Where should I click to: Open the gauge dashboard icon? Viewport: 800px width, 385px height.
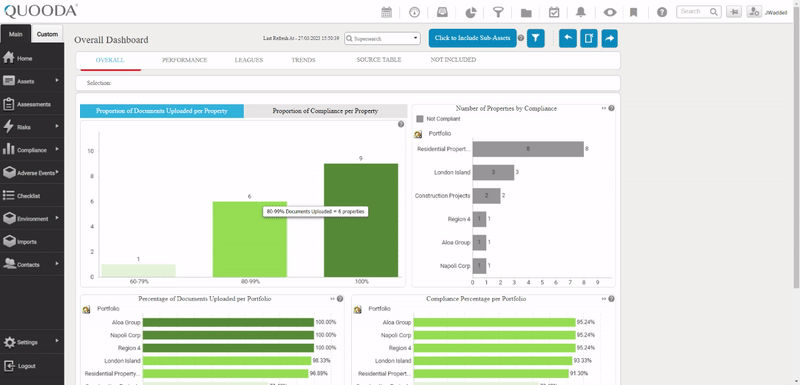[x=414, y=12]
